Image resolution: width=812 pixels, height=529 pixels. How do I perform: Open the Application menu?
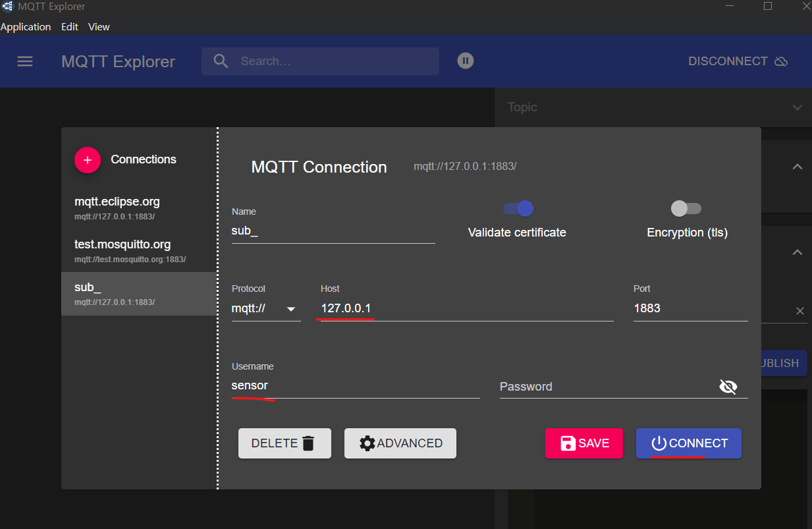click(26, 27)
